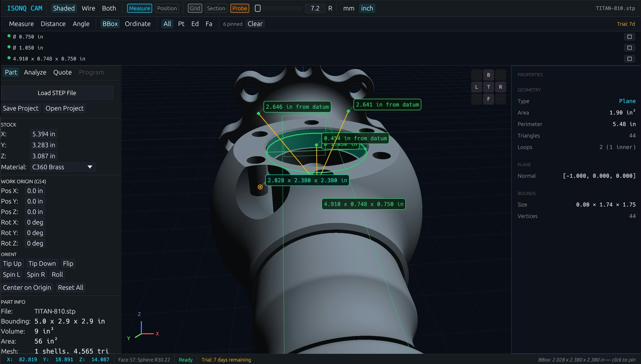Click Center on Origin
The height and width of the screenshot is (364, 641).
tap(27, 287)
